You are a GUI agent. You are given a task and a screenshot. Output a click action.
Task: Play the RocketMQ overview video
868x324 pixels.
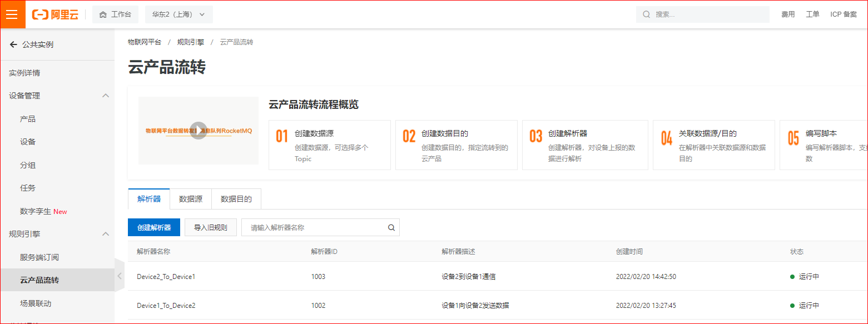[199, 131]
